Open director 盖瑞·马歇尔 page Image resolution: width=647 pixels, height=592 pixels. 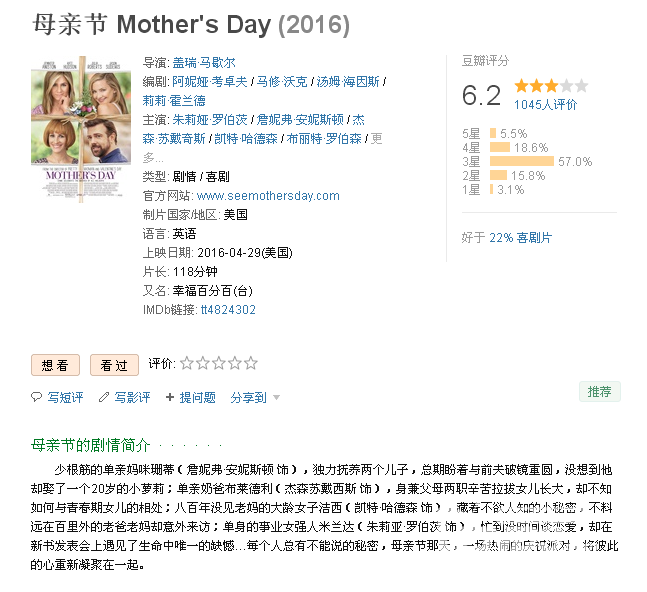(204, 63)
